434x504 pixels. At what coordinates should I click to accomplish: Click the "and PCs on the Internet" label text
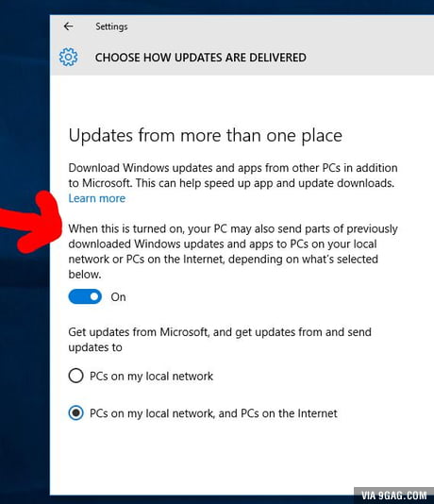pyautogui.click(x=278, y=413)
